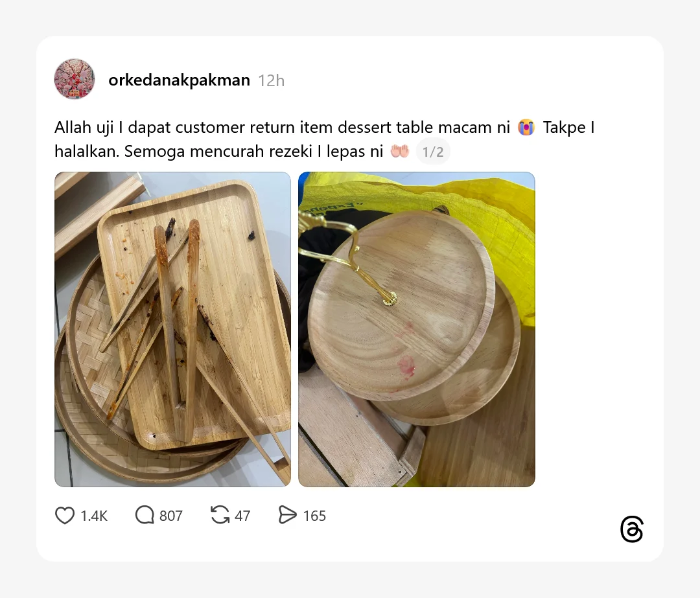Viewport: 700px width, 598px height.
Task: Click the Threads logo icon
Action: click(x=632, y=529)
